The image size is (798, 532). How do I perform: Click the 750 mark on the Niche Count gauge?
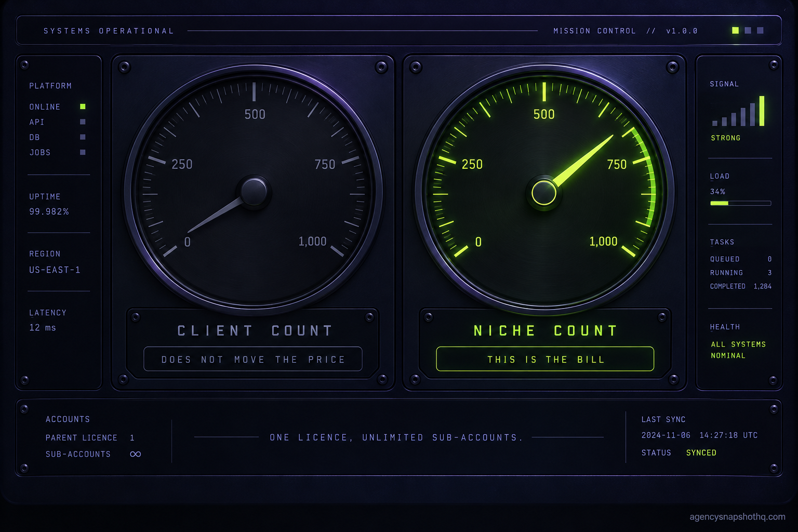[x=617, y=164]
